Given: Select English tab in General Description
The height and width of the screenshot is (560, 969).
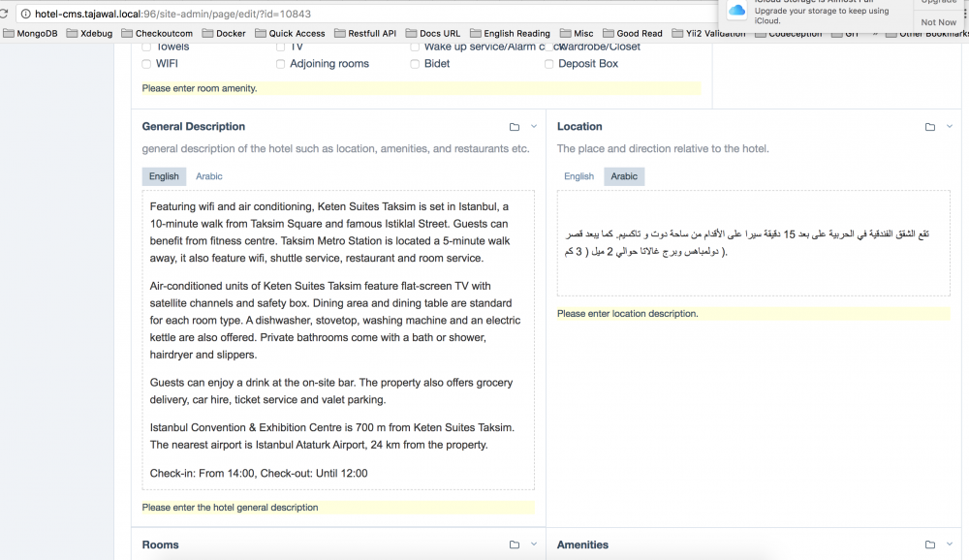Looking at the screenshot, I should [x=164, y=176].
